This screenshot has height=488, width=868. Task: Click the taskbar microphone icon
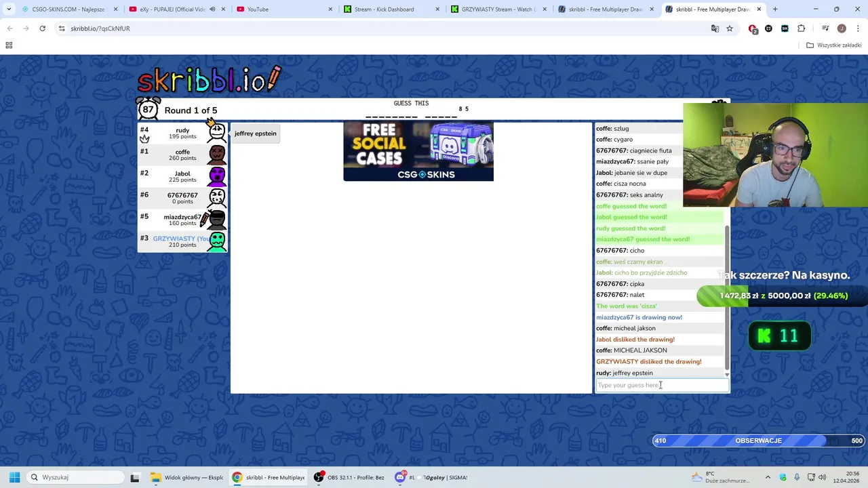pyautogui.click(x=797, y=477)
